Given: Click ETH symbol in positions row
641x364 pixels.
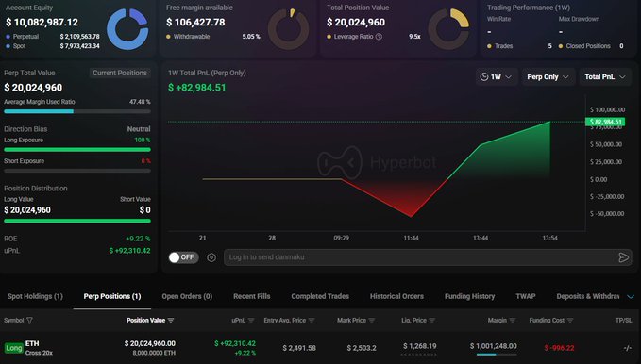Looking at the screenshot, I should pyautogui.click(x=32, y=343).
